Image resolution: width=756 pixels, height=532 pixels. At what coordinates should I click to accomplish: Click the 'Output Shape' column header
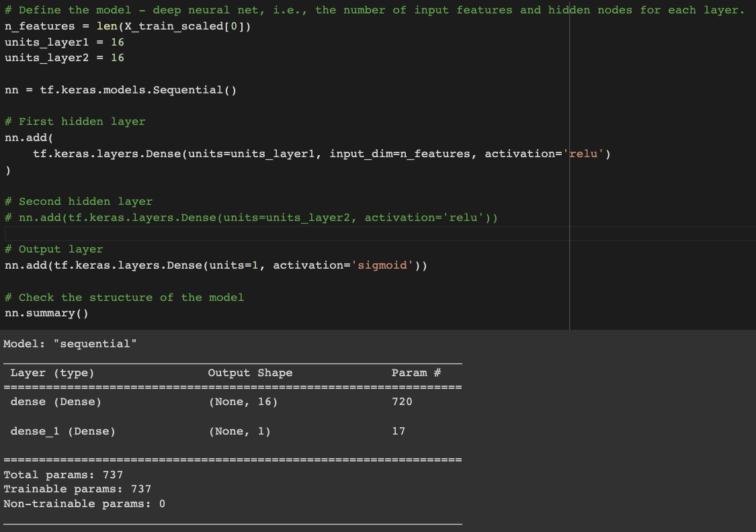coord(250,373)
